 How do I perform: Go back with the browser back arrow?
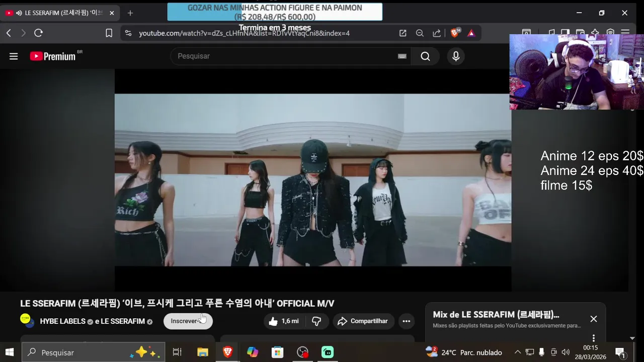pos(9,33)
